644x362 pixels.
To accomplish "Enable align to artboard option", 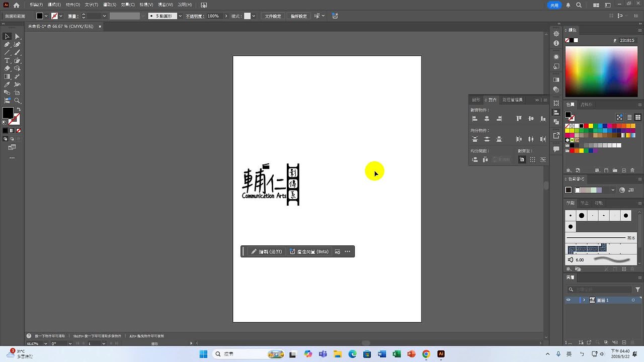I will click(522, 159).
